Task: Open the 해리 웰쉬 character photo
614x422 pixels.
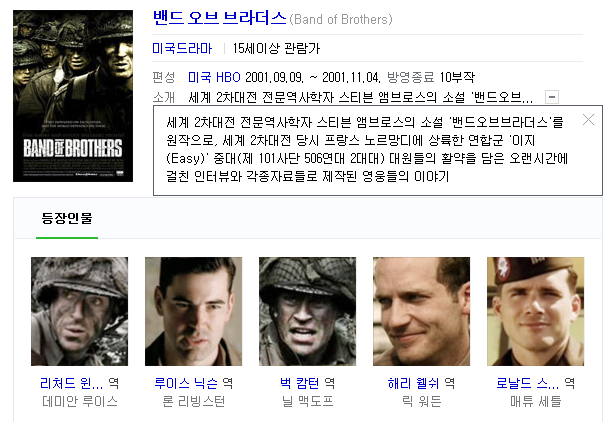Action: (x=421, y=311)
